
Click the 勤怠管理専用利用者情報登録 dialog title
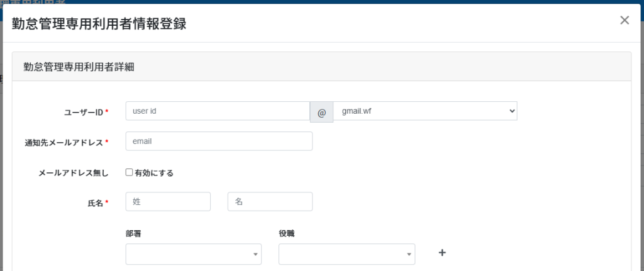(x=99, y=24)
